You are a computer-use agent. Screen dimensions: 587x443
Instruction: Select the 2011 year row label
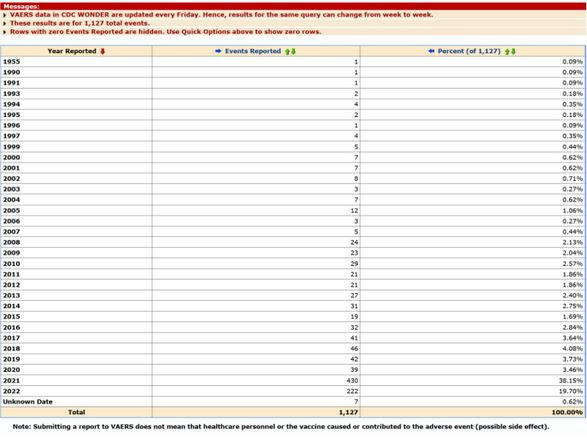tap(12, 274)
